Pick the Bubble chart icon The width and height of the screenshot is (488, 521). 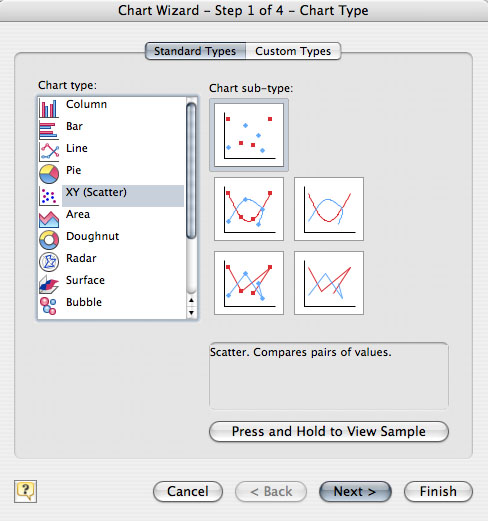point(49,306)
